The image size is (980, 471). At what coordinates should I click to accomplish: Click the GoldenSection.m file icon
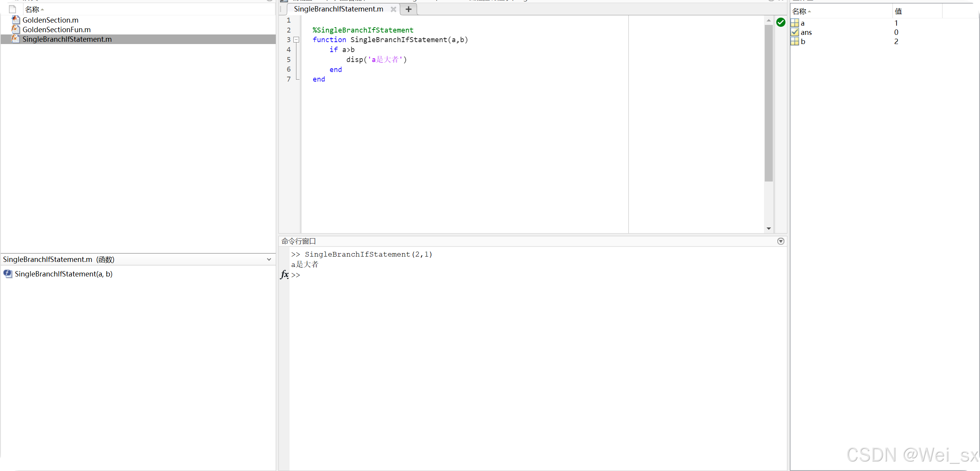(15, 20)
